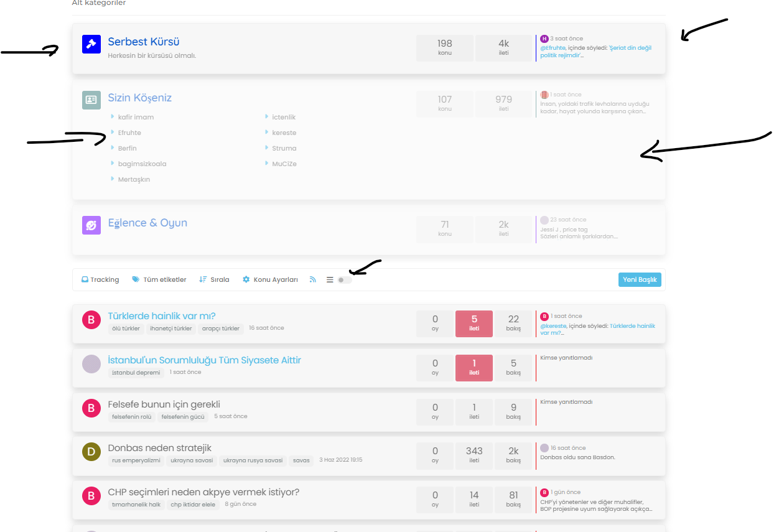
Task: Open the RSS feed icon in toolbar
Action: 313,280
